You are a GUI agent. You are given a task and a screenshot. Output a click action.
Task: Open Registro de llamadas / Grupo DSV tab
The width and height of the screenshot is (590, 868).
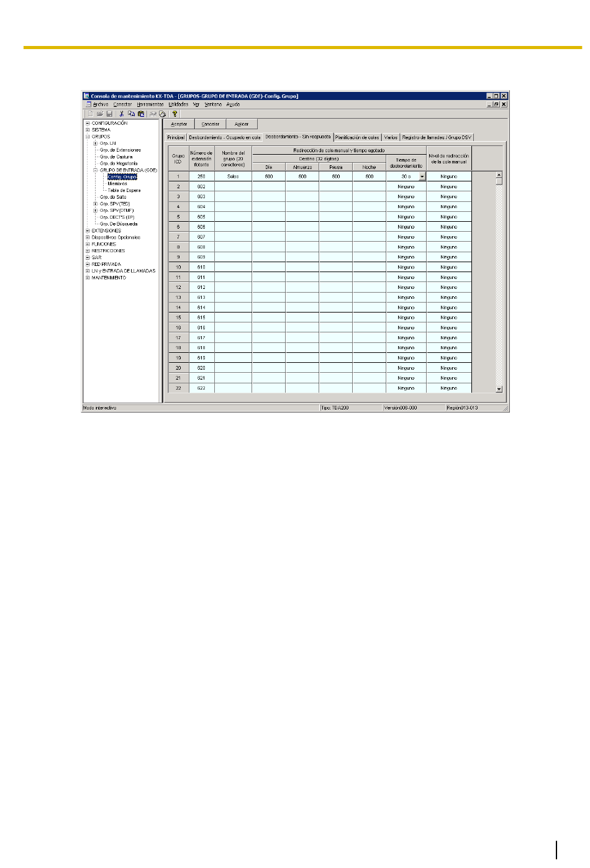pos(437,137)
